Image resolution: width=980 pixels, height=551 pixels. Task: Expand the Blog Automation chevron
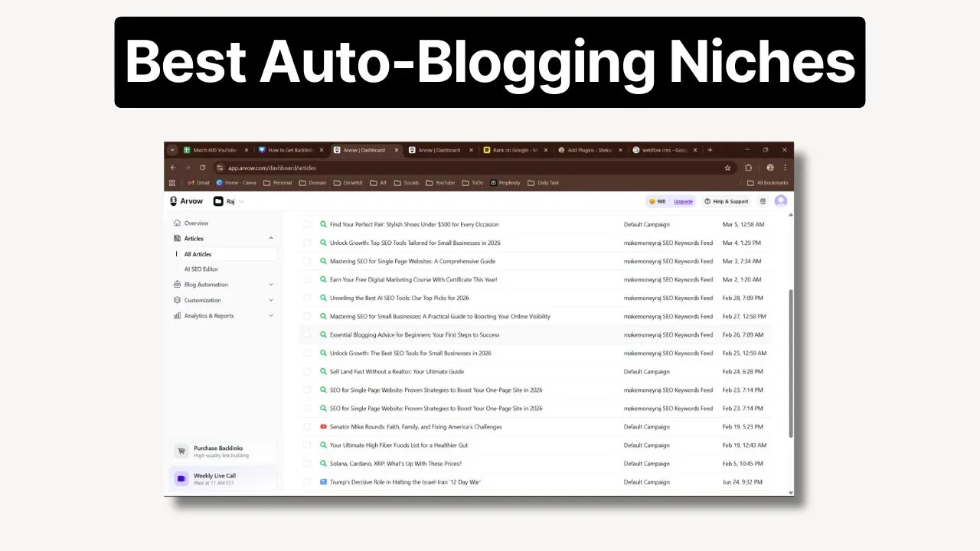[270, 285]
